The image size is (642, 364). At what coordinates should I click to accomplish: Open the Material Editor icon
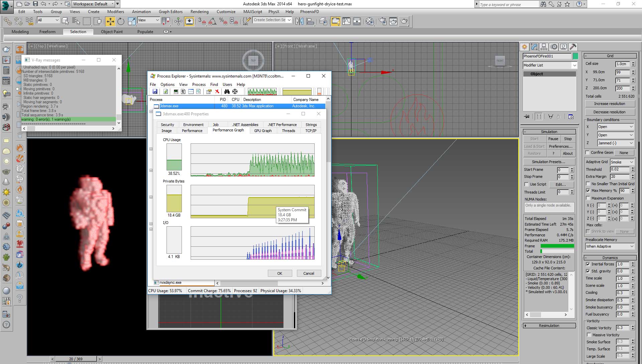(370, 21)
